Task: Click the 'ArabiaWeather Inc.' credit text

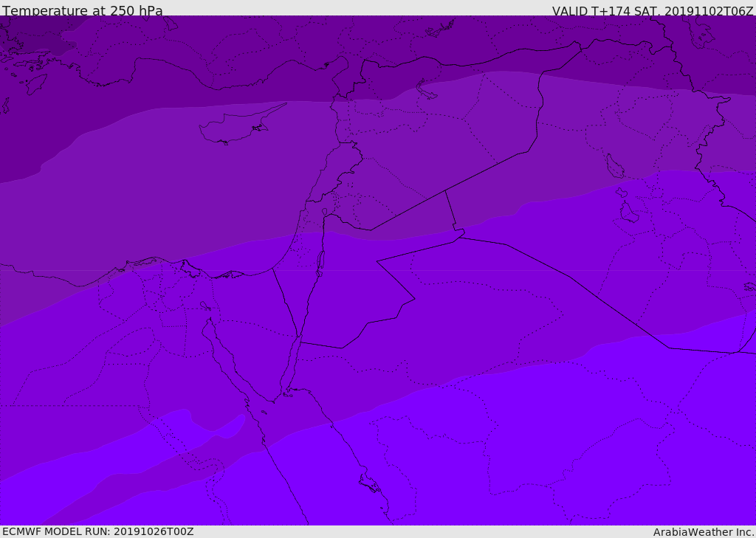Action: (704, 532)
